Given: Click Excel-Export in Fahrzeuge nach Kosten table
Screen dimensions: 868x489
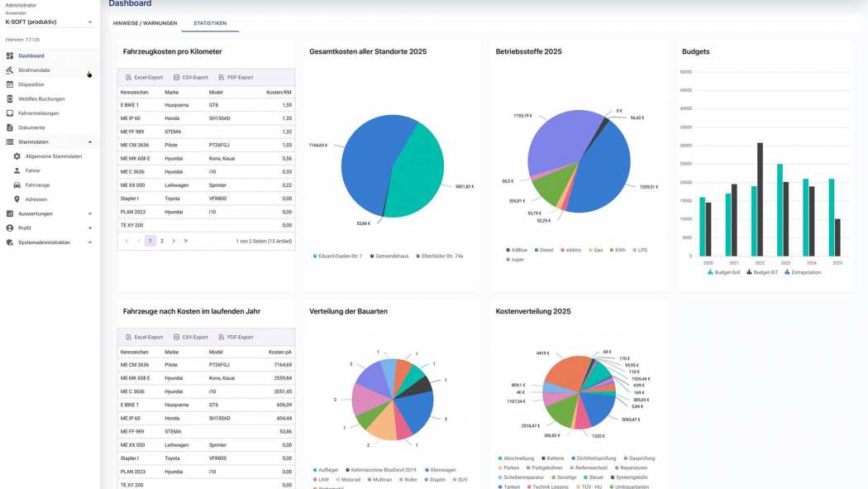Looking at the screenshot, I should 145,338.
